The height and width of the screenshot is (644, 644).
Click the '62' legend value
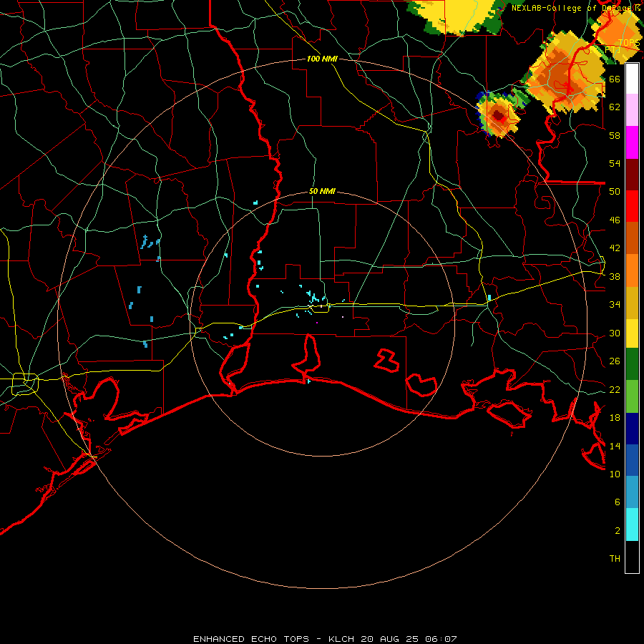pos(615,107)
